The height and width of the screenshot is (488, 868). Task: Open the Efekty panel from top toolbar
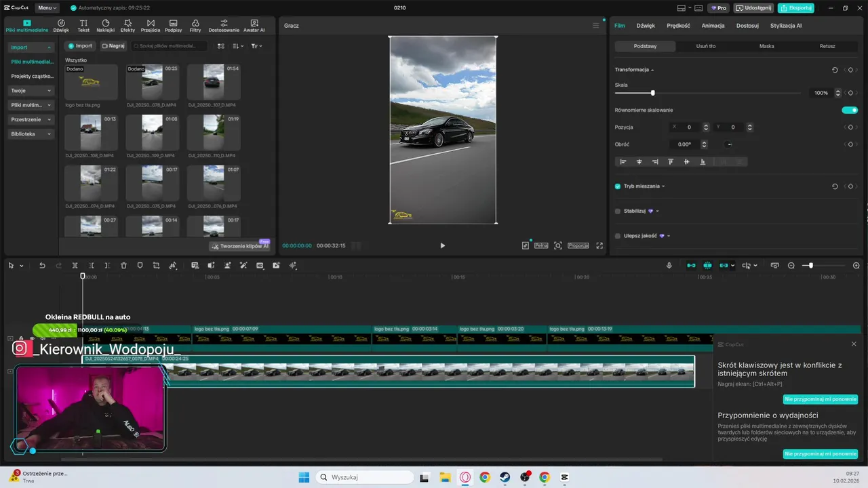tap(127, 26)
